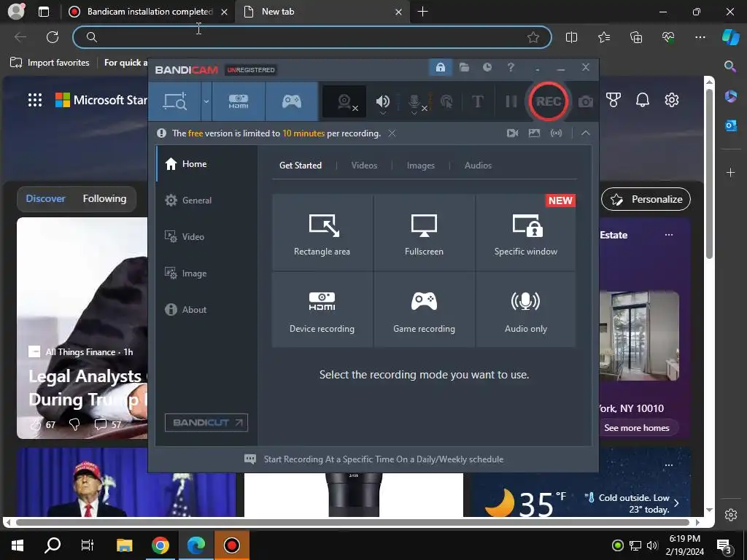
Task: Open Microsoft Start notifications bell
Action: pos(643,100)
